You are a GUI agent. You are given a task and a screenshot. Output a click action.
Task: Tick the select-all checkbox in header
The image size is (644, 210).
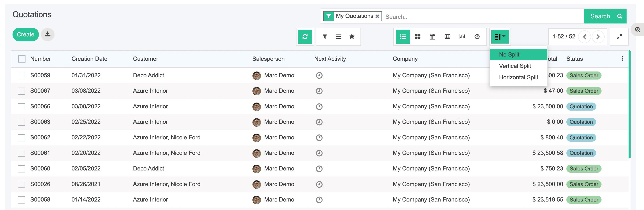[x=22, y=59]
